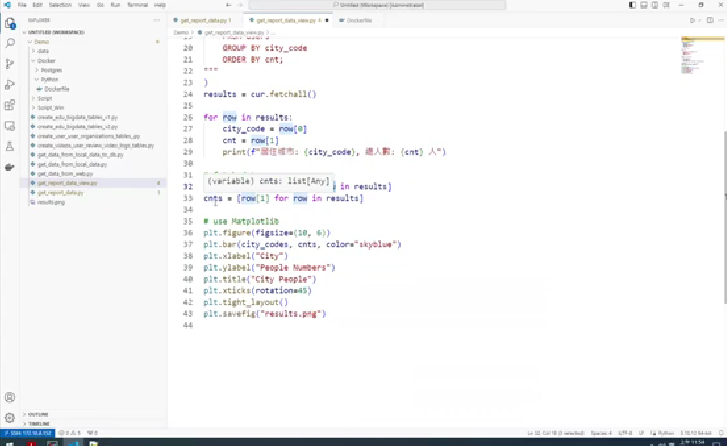The width and height of the screenshot is (727, 446).
Task: Click the UTF-8 encoding status item
Action: pos(625,433)
